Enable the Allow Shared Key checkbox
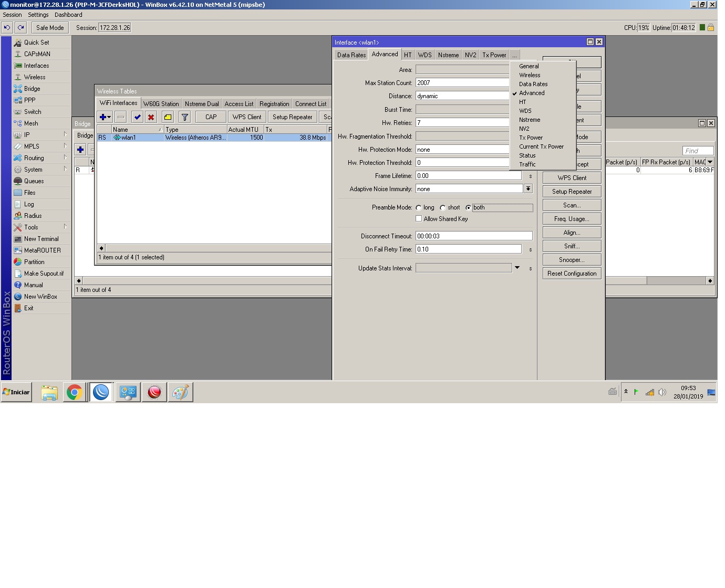The width and height of the screenshot is (725, 588). [x=419, y=219]
